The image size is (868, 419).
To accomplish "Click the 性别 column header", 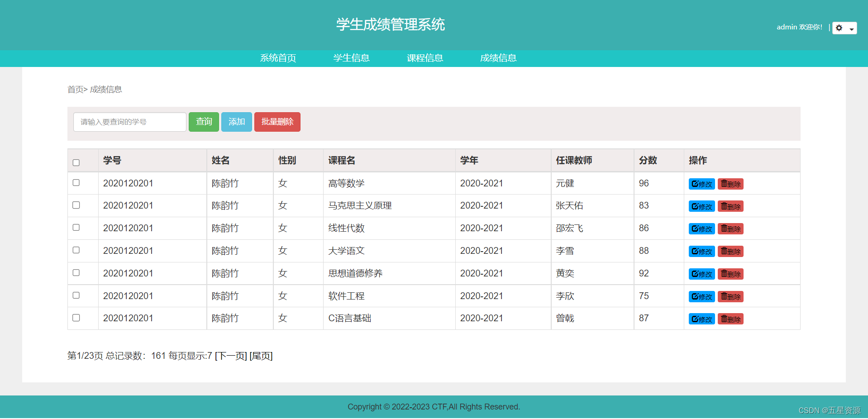I will tap(287, 161).
